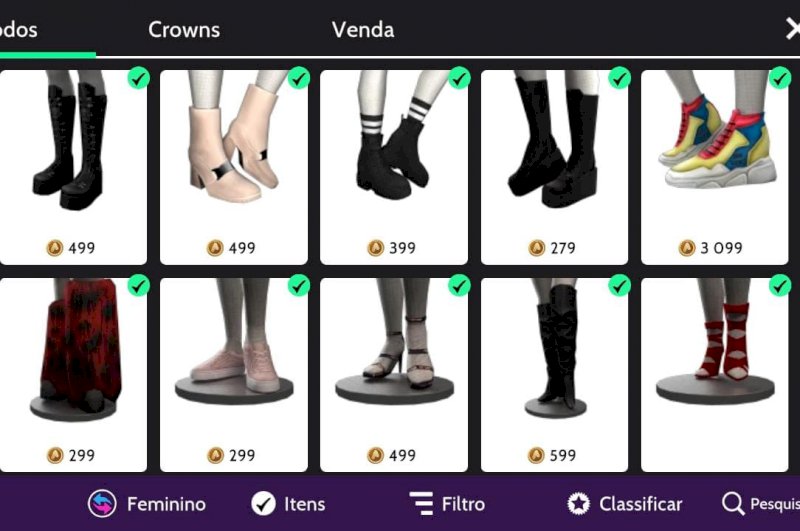Switch to the Crowns tab
Image resolution: width=800 pixels, height=531 pixels.
(x=184, y=30)
